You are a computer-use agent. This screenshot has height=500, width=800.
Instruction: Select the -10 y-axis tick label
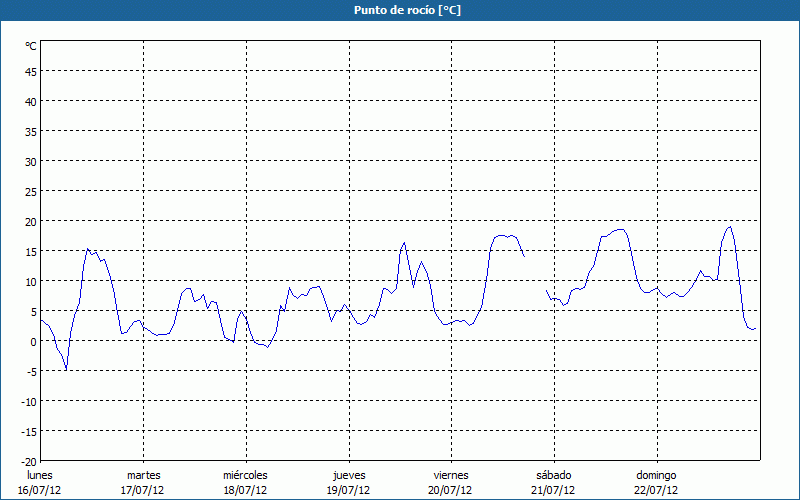click(29, 401)
